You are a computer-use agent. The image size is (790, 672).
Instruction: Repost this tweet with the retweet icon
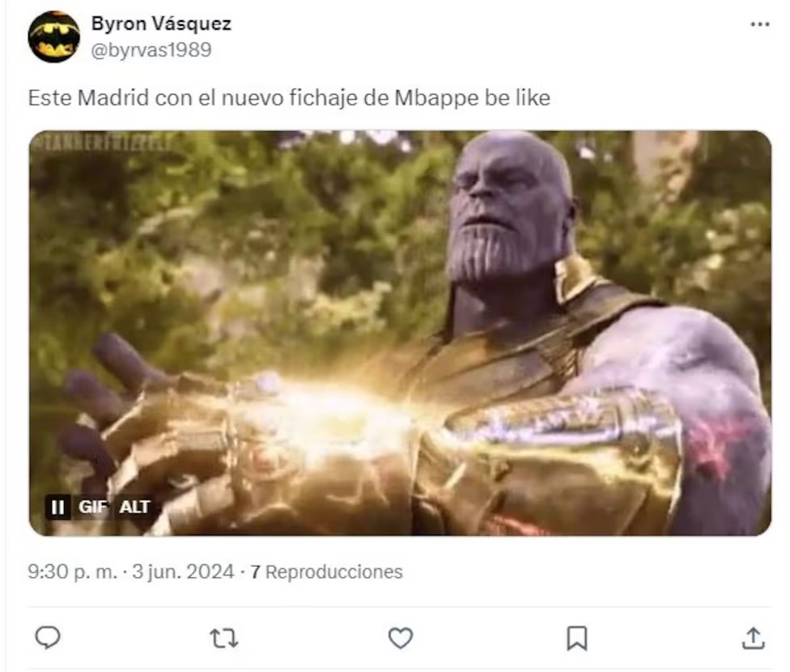pyautogui.click(x=223, y=638)
